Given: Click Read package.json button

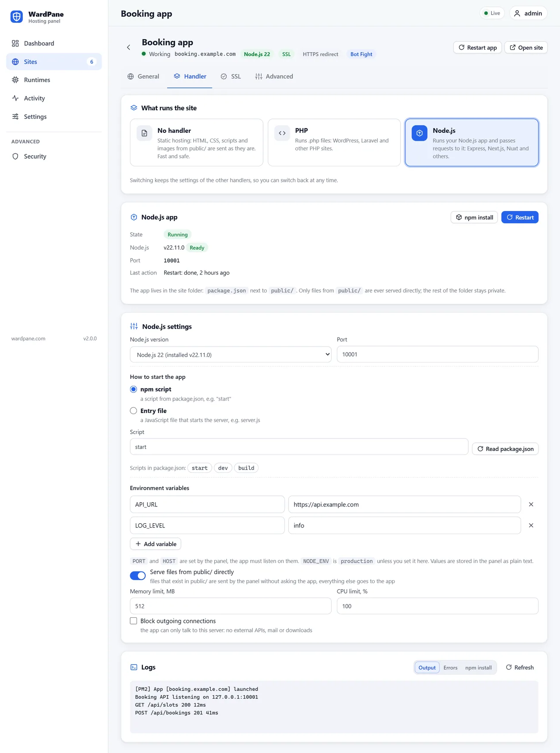Looking at the screenshot, I should [x=505, y=449].
